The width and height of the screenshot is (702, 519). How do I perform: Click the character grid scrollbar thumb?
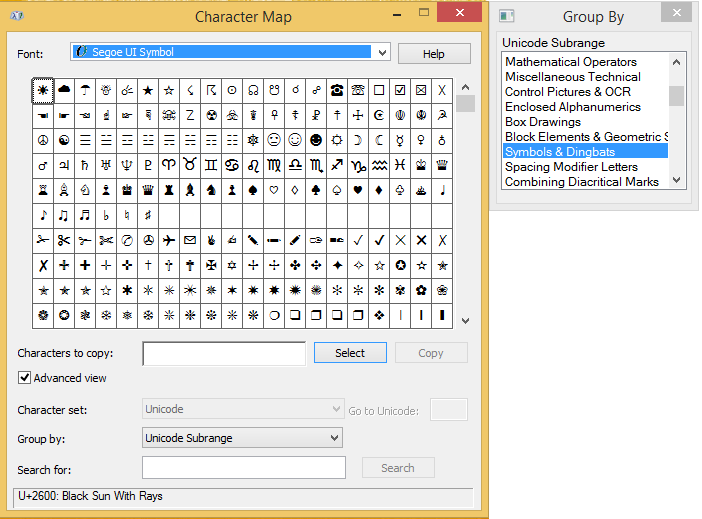[465, 104]
